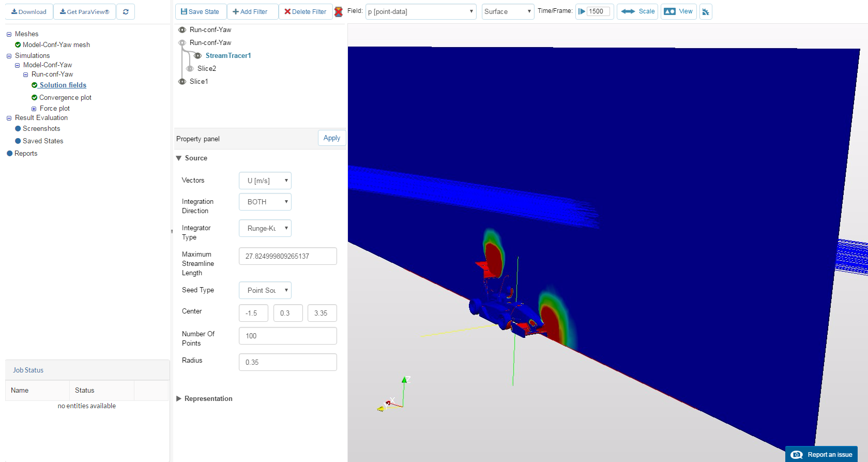The image size is (868, 462).
Task: Toggle visibility of first Run-conf-Yaw entry
Action: [182, 30]
